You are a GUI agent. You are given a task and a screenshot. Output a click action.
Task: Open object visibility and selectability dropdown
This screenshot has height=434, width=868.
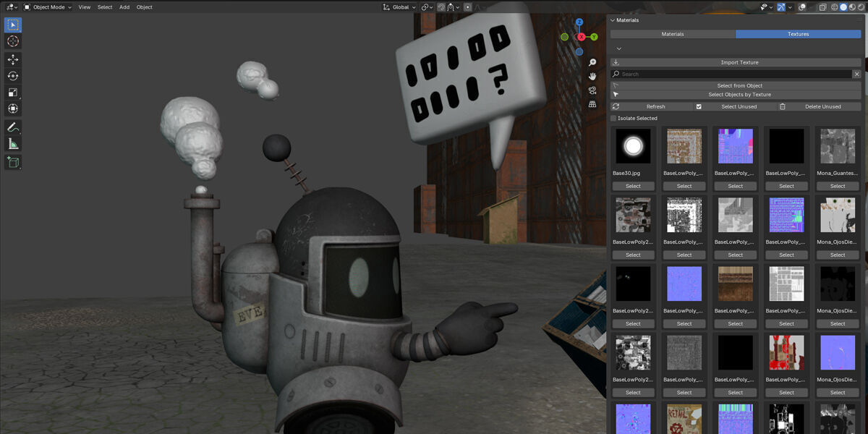pyautogui.click(x=767, y=7)
